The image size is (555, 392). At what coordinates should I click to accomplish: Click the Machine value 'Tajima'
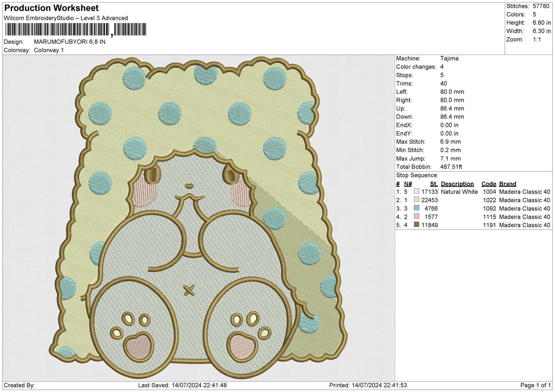tap(450, 59)
